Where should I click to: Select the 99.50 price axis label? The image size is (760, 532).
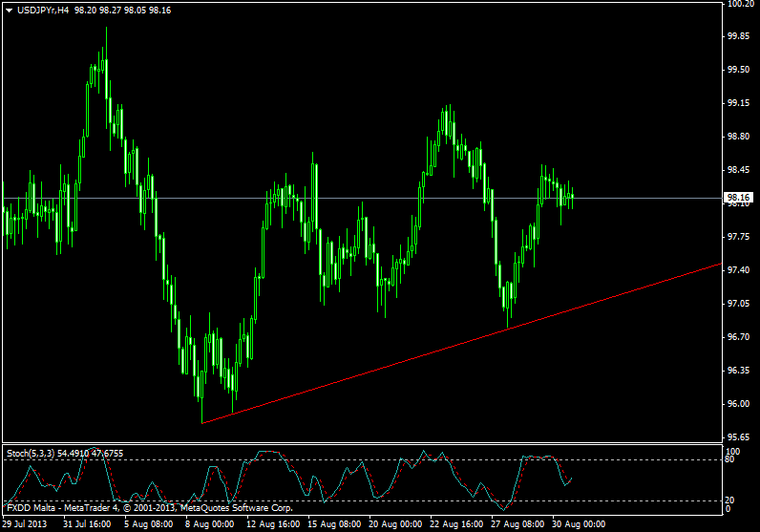pos(739,70)
